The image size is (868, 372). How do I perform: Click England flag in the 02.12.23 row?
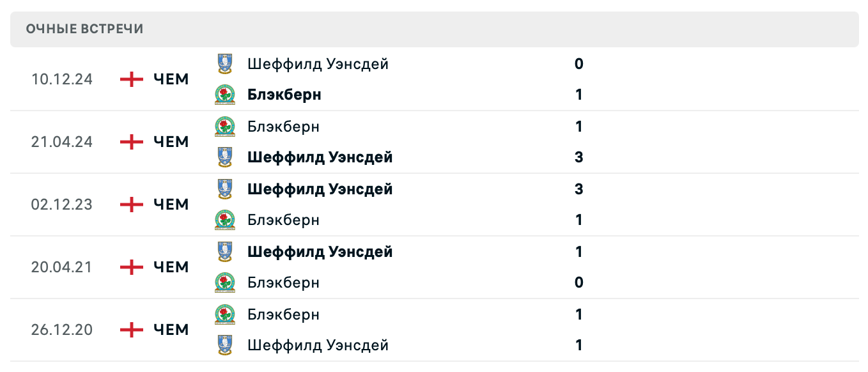pyautogui.click(x=132, y=205)
